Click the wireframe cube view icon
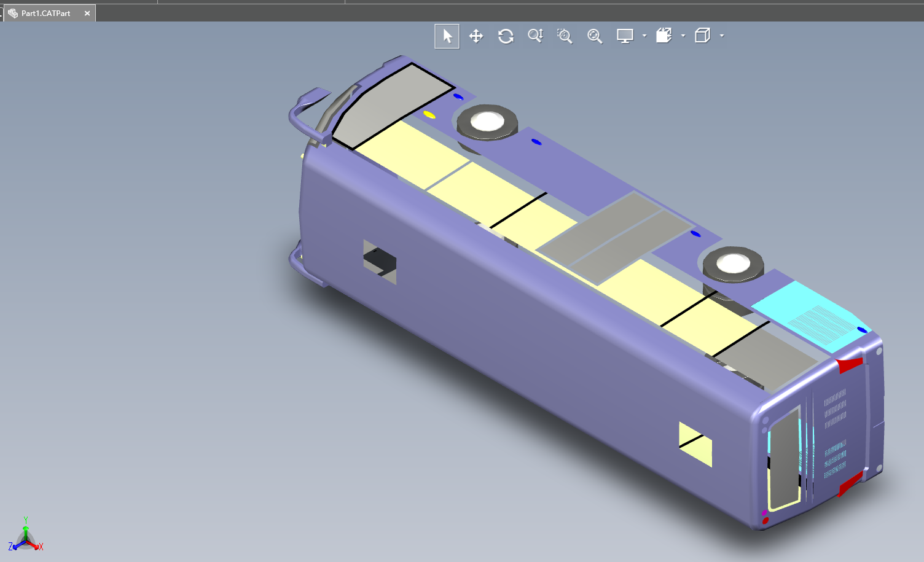Image resolution: width=924 pixels, height=562 pixels. [x=703, y=36]
